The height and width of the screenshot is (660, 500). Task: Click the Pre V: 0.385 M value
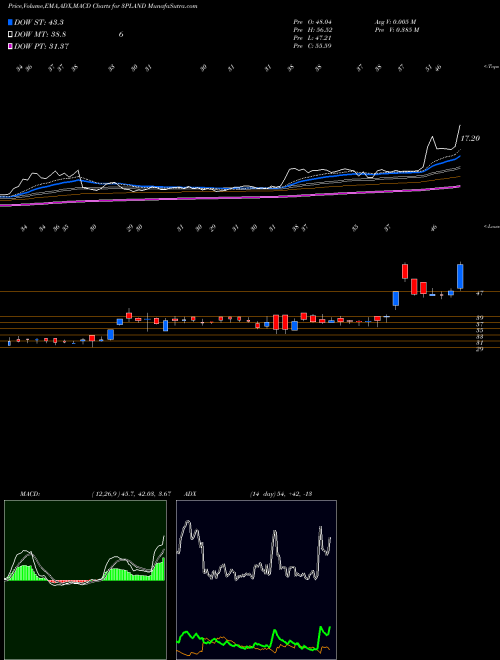(396, 30)
